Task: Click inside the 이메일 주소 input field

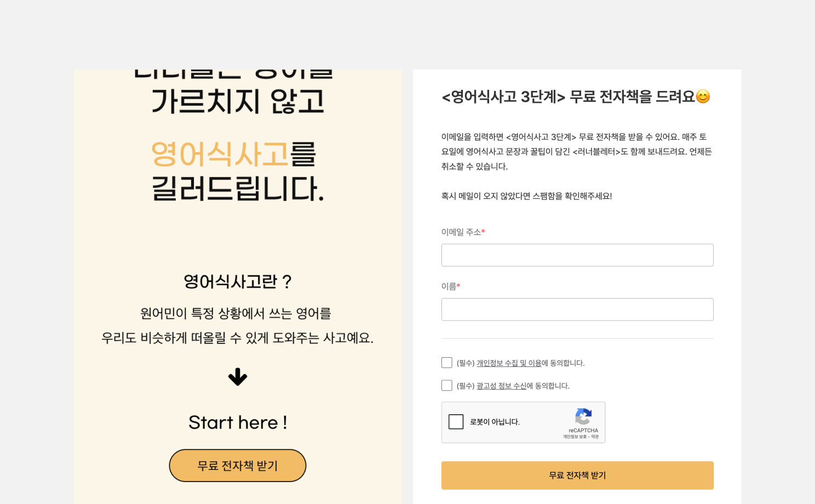Action: [577, 255]
